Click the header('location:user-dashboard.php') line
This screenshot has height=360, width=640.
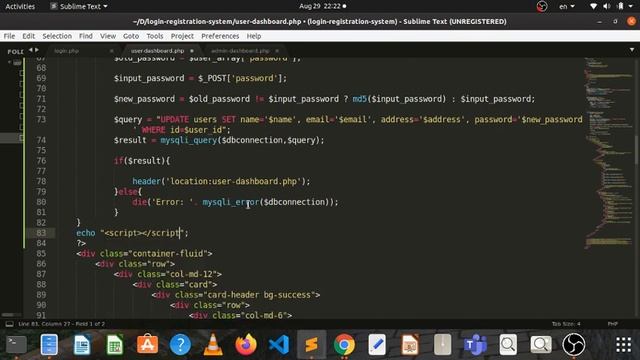pyautogui.click(x=221, y=181)
